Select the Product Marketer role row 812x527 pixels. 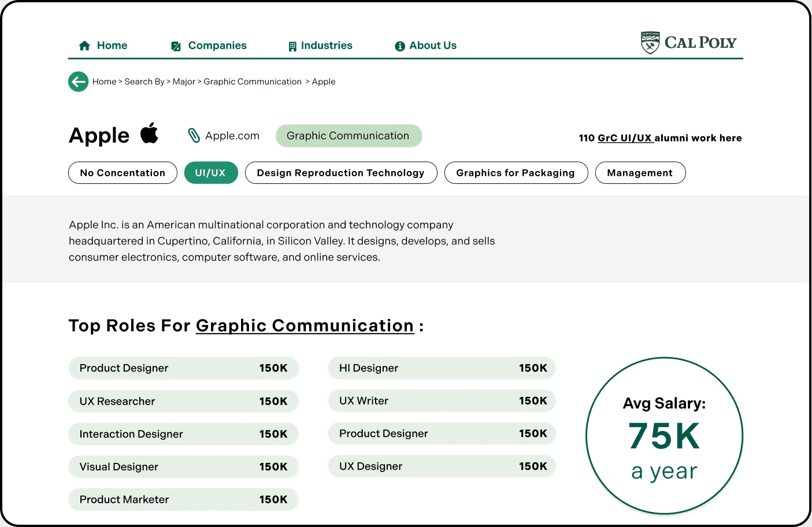183,500
